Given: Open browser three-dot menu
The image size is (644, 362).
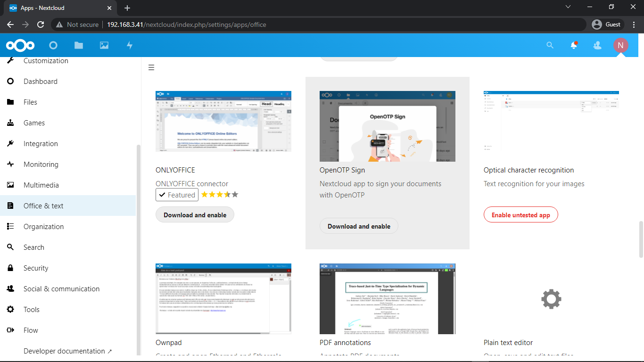Looking at the screenshot, I should click(634, 25).
